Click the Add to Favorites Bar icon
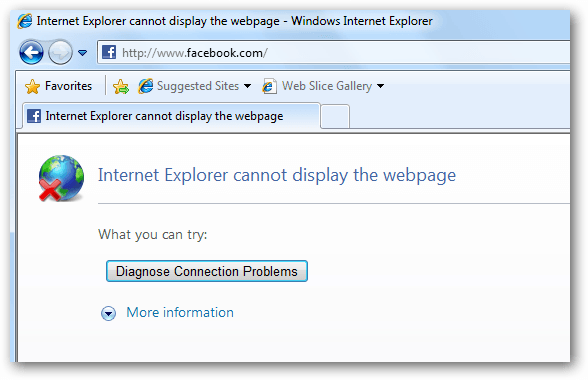588x380 pixels. tap(121, 86)
